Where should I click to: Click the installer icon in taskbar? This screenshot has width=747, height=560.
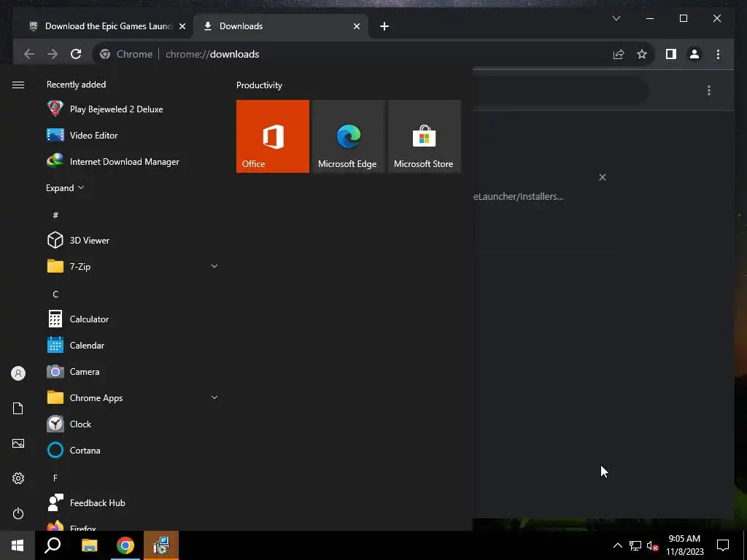point(161,545)
